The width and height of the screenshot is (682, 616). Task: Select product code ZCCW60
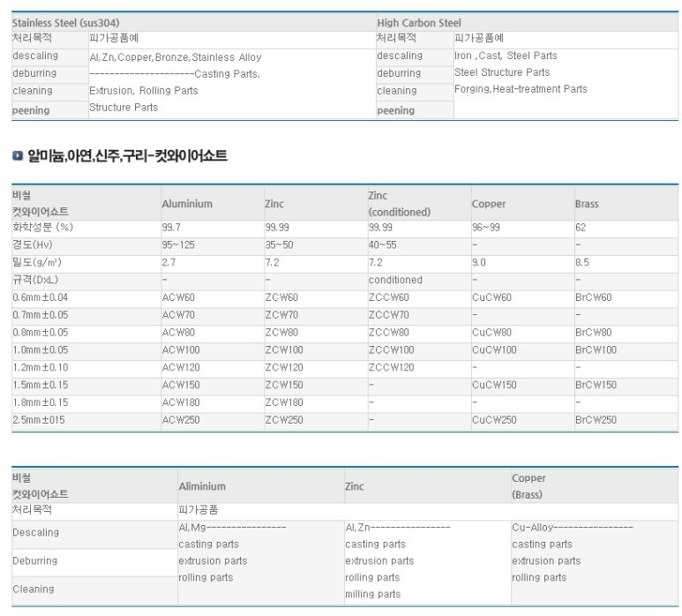point(389,297)
